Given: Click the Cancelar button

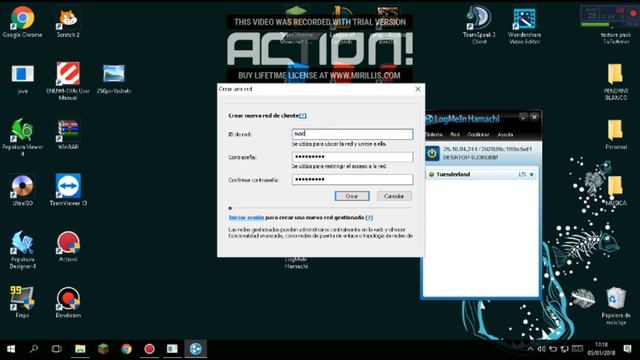Looking at the screenshot, I should point(394,196).
